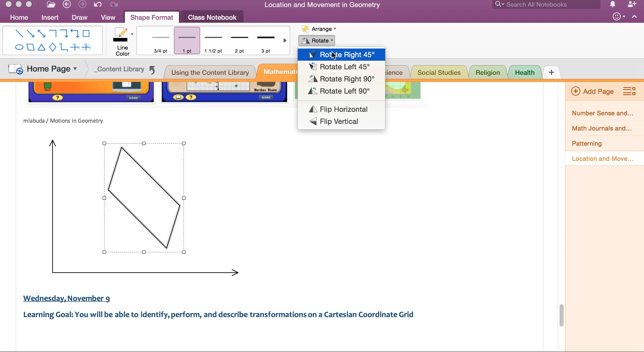Select the diagonal line shape tool
644x352 pixels.
coord(19,33)
